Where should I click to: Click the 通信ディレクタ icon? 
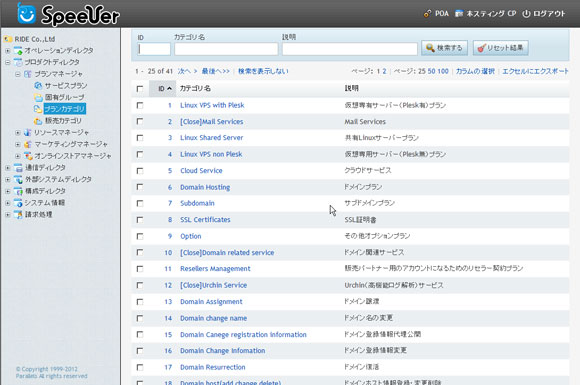[x=18, y=168]
